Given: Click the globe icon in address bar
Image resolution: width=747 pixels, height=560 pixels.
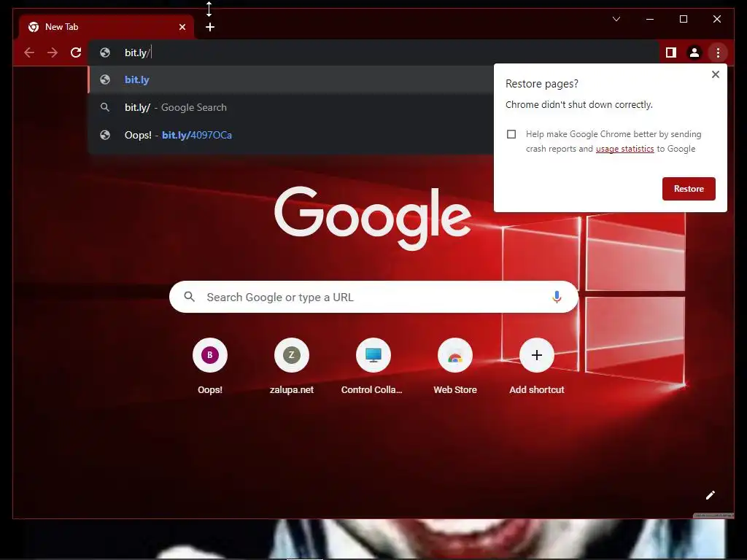Looking at the screenshot, I should click(x=105, y=52).
